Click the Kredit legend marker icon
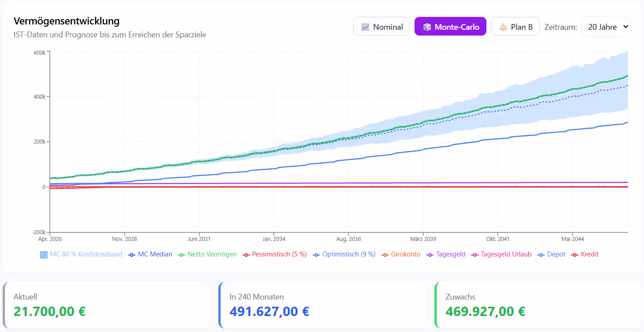Image resolution: width=644 pixels, height=332 pixels. pyautogui.click(x=574, y=255)
